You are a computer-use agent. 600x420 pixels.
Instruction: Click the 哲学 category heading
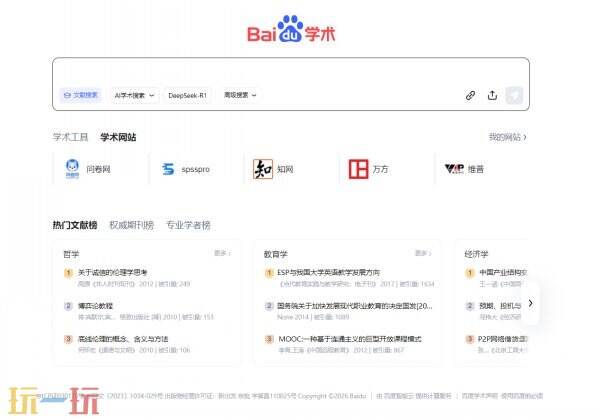[71, 254]
